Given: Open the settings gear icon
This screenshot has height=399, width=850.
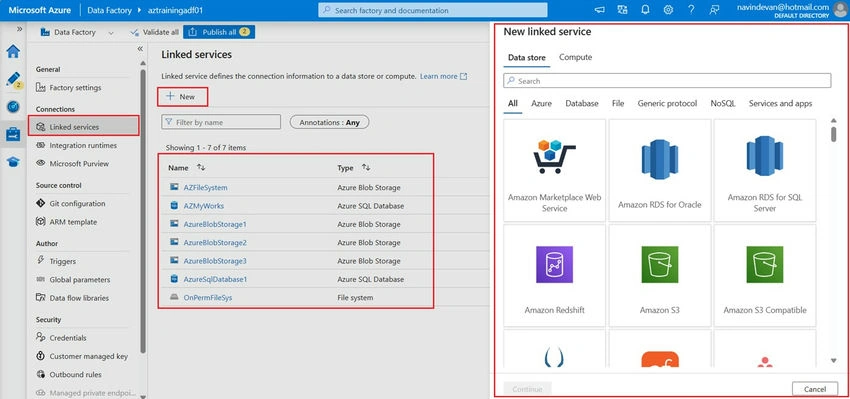Looking at the screenshot, I should click(x=668, y=10).
